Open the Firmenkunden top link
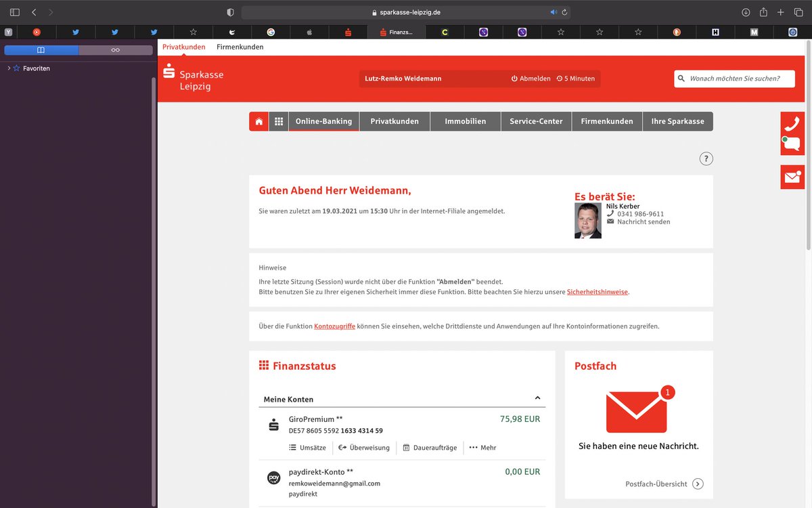 240,47
